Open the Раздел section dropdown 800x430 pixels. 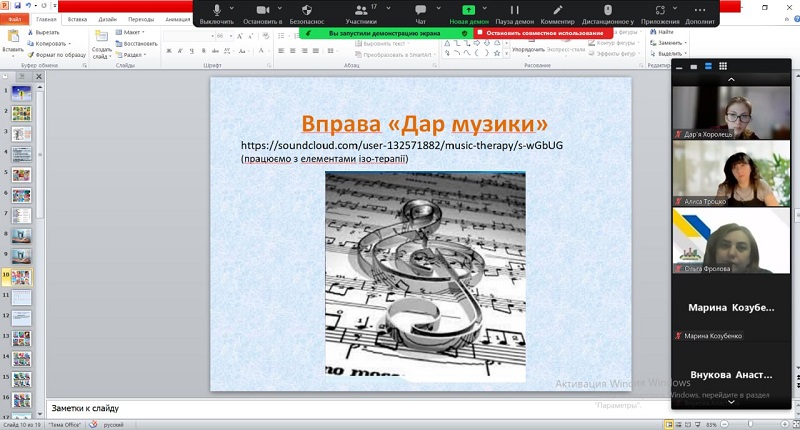click(132, 55)
